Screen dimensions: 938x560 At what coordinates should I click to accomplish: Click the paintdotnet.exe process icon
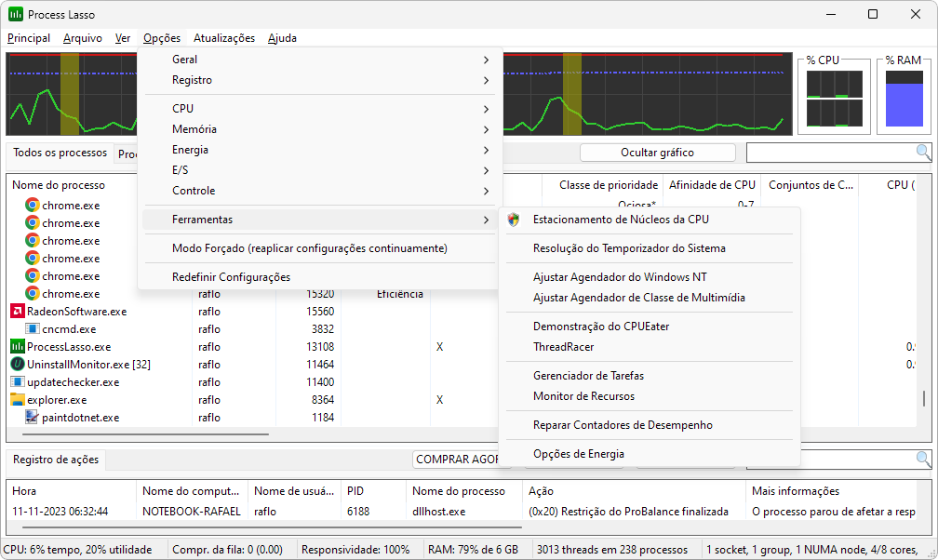[33, 417]
